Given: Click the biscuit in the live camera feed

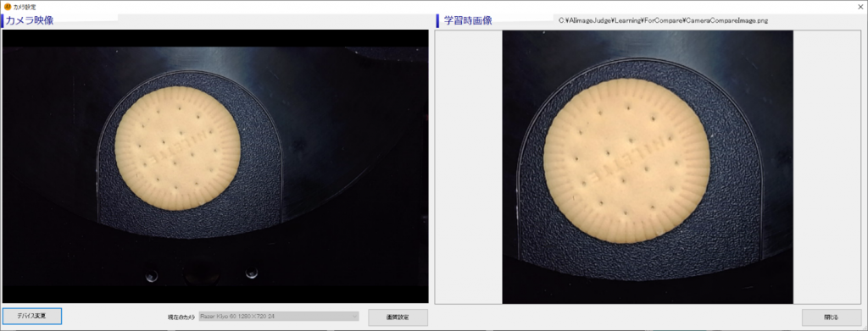Looking at the screenshot, I should tap(177, 148).
